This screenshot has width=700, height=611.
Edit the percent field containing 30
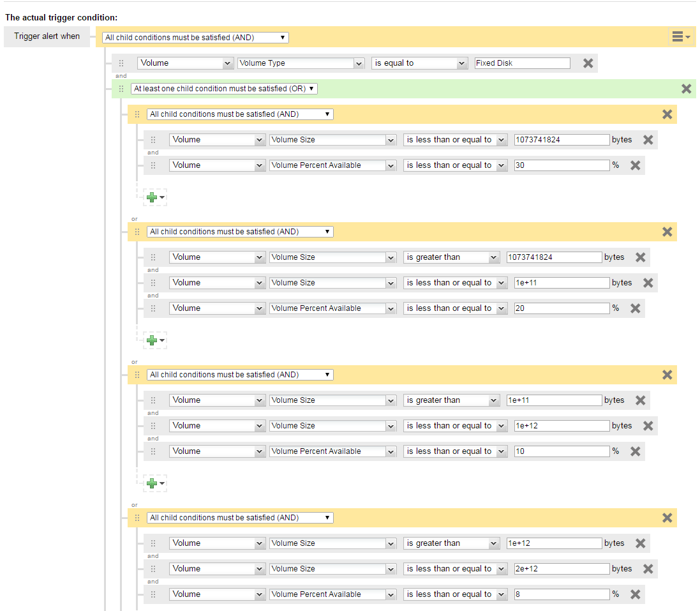562,165
